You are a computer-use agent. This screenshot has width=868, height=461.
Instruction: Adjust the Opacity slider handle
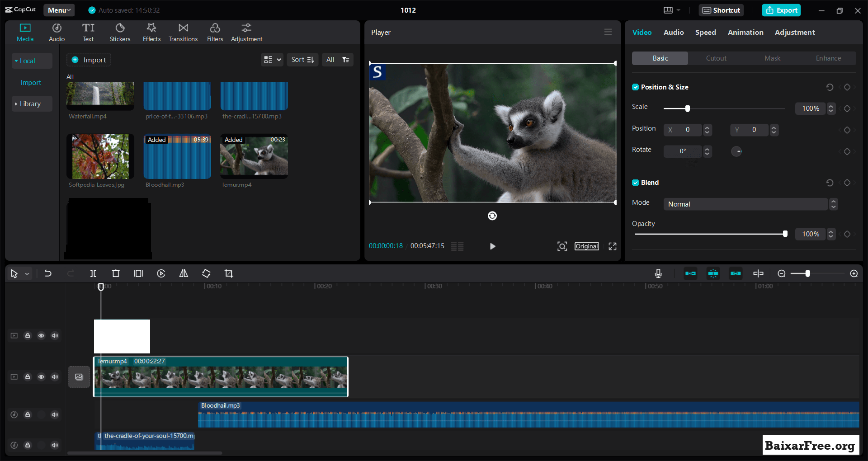[785, 234]
